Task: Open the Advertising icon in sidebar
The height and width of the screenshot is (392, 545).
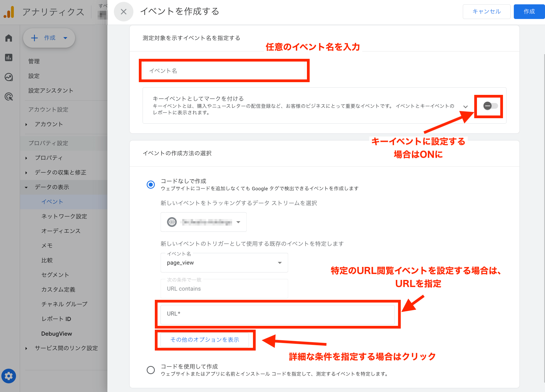Action: point(9,97)
